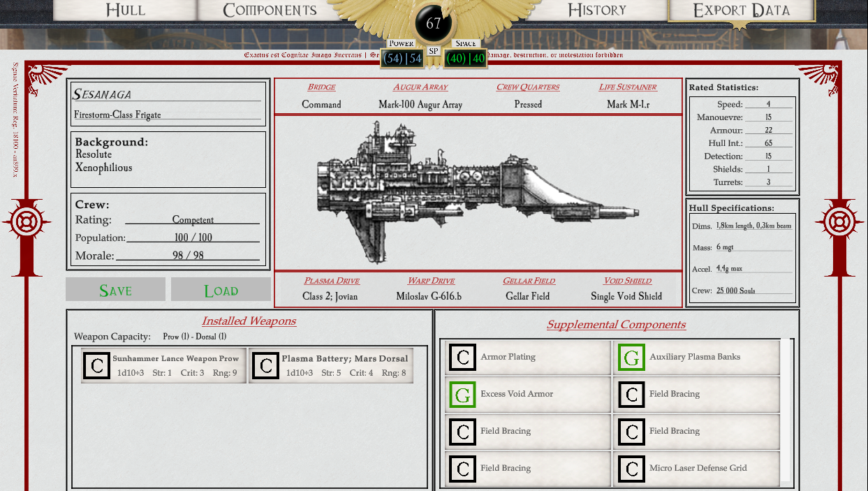This screenshot has width=868, height=491.
Task: Click the Detection statistic value 15
Action: click(x=769, y=156)
